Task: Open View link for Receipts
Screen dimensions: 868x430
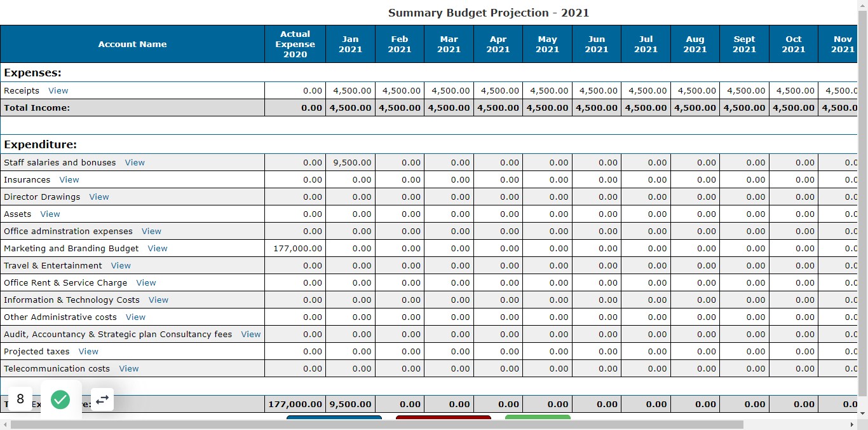Action: pos(58,91)
